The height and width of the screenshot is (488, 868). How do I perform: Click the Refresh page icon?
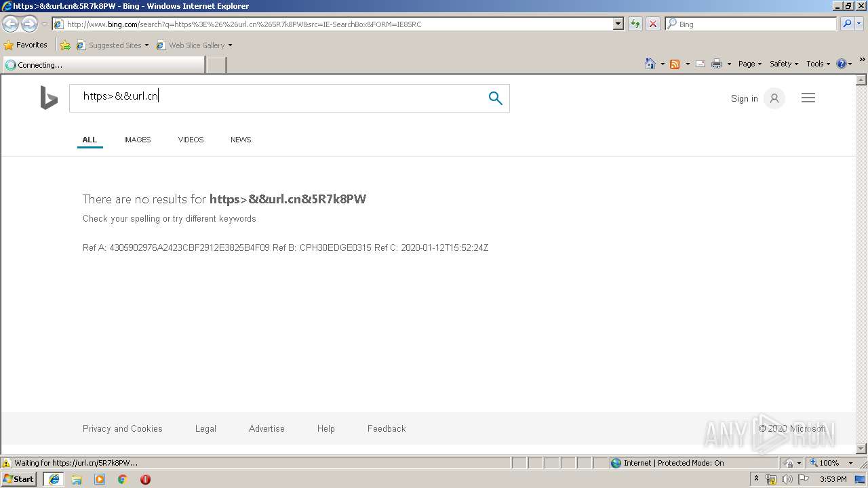pyautogui.click(x=635, y=24)
